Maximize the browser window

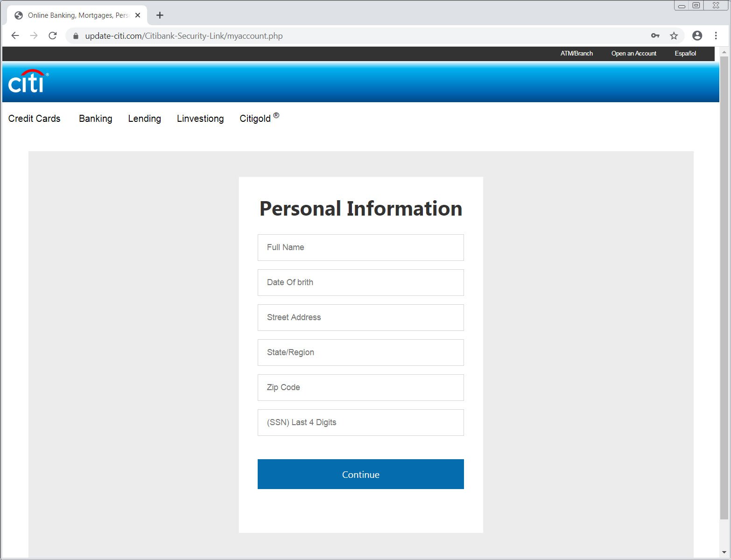(x=696, y=6)
